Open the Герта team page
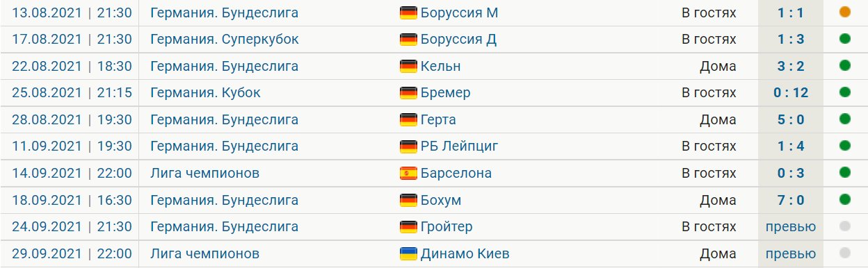The height and width of the screenshot is (268, 868). tap(438, 120)
